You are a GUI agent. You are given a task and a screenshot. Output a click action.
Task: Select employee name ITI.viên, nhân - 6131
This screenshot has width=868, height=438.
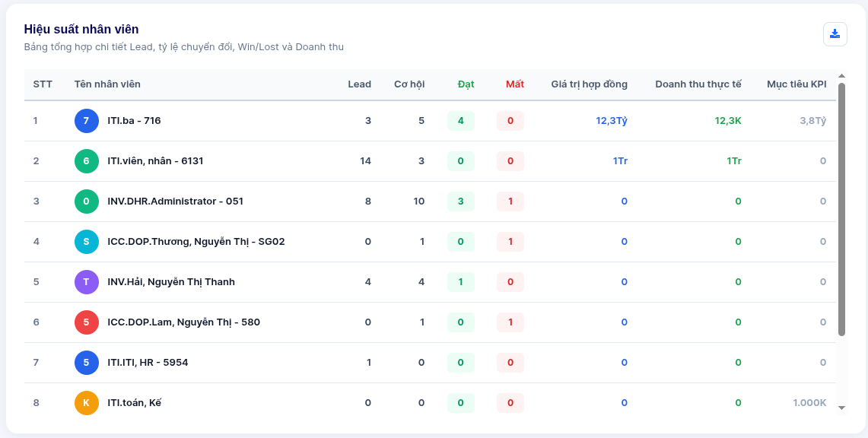(155, 161)
